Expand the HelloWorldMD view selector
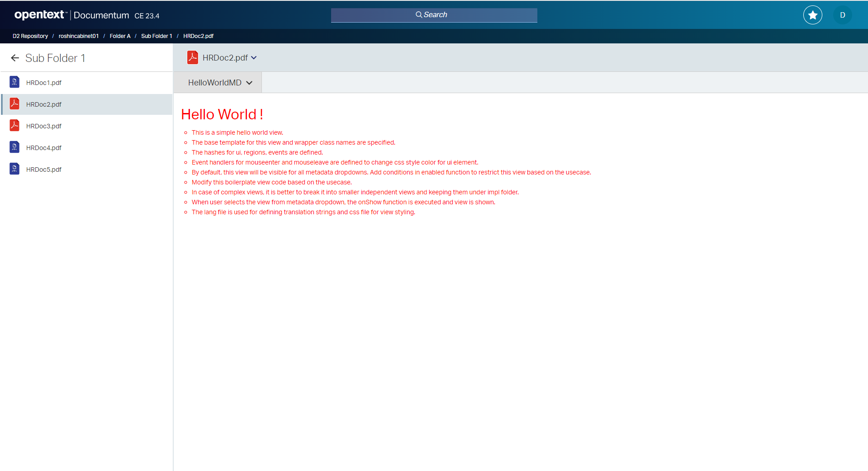This screenshot has height=471, width=868. click(250, 83)
